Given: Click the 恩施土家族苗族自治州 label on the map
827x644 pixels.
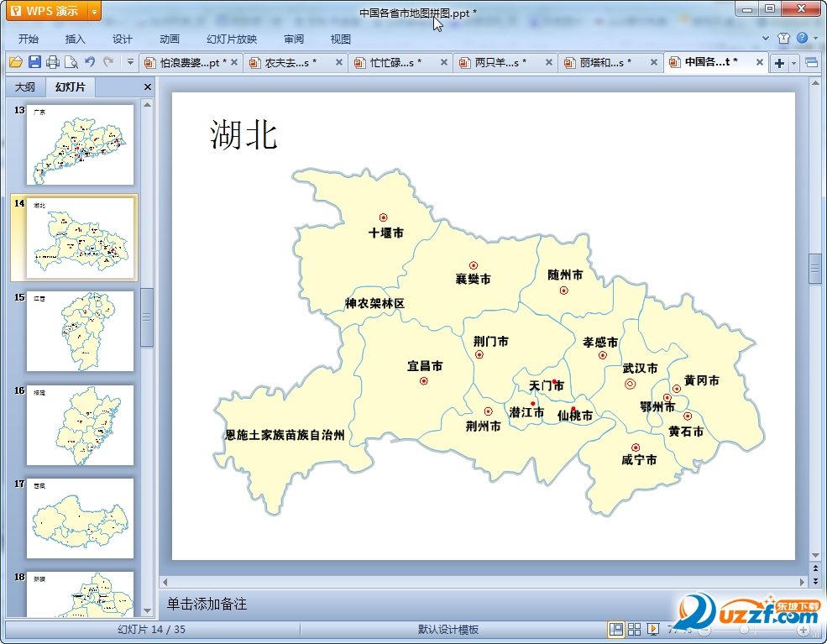Looking at the screenshot, I should pos(285,435).
